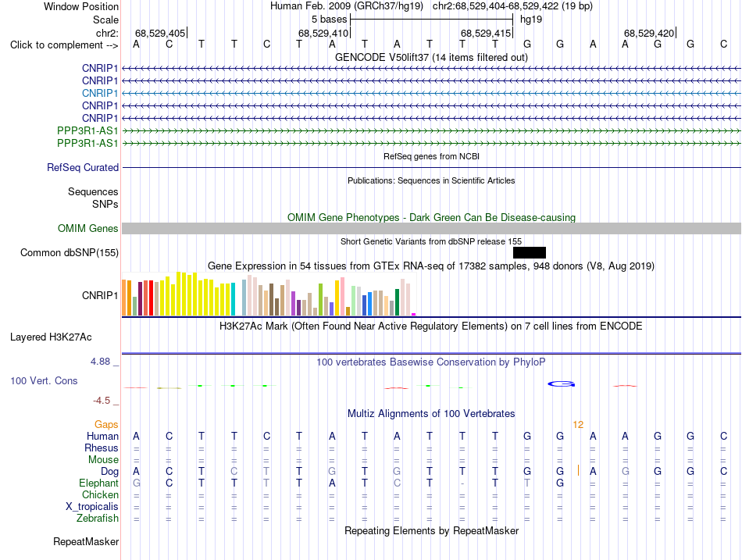Click the 68,529,420 ruler position

649,33
